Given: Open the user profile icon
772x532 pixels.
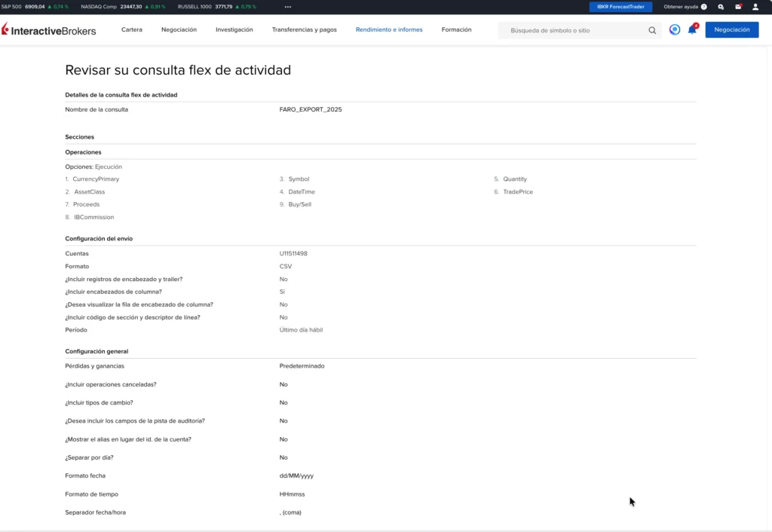Looking at the screenshot, I should click(755, 7).
